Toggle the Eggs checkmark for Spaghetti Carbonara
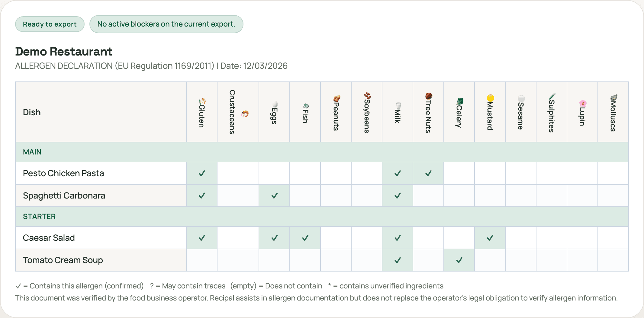644x318 pixels. tap(274, 196)
